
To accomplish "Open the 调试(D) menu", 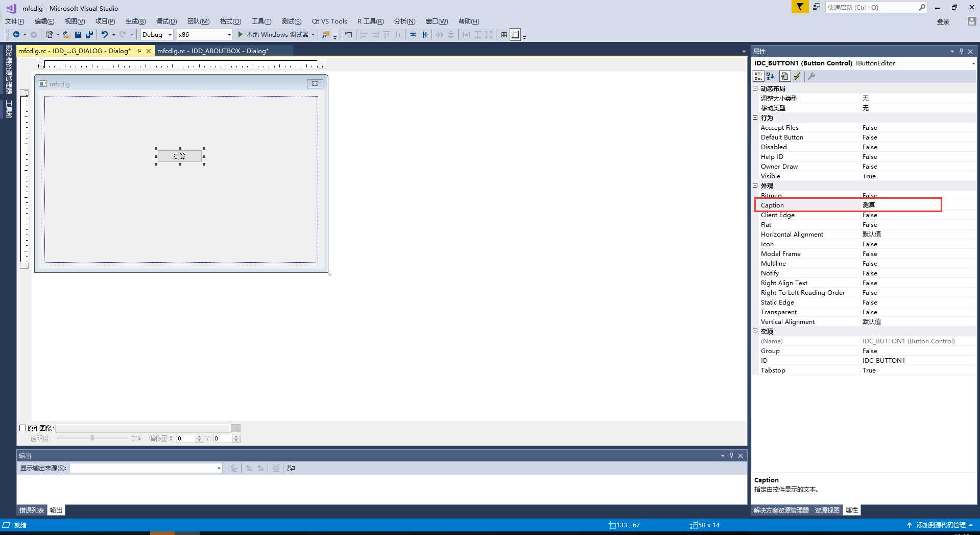I will pyautogui.click(x=166, y=21).
